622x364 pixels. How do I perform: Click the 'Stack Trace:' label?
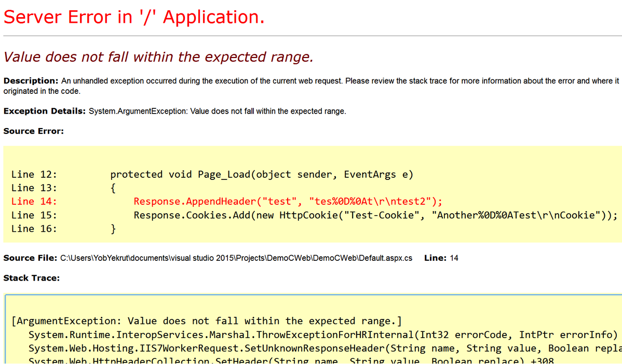[x=32, y=278]
